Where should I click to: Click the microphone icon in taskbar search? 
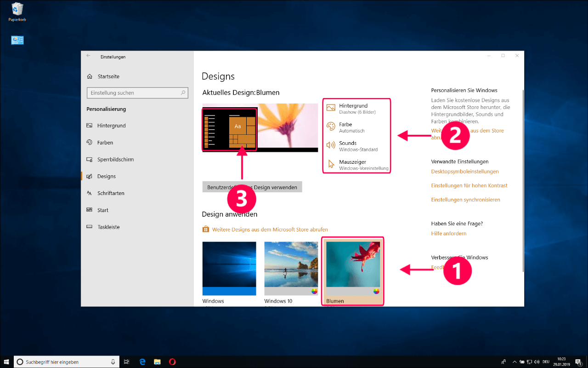coord(113,362)
